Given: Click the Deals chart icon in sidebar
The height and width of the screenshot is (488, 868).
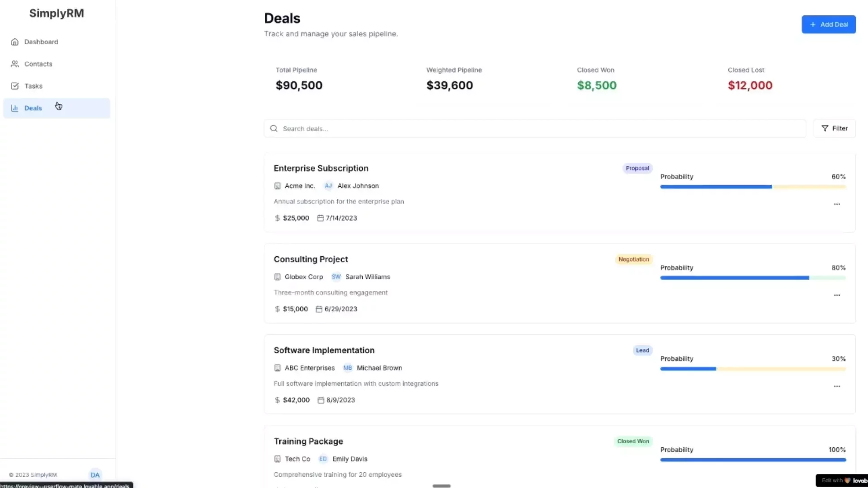Looking at the screenshot, I should click(x=14, y=108).
